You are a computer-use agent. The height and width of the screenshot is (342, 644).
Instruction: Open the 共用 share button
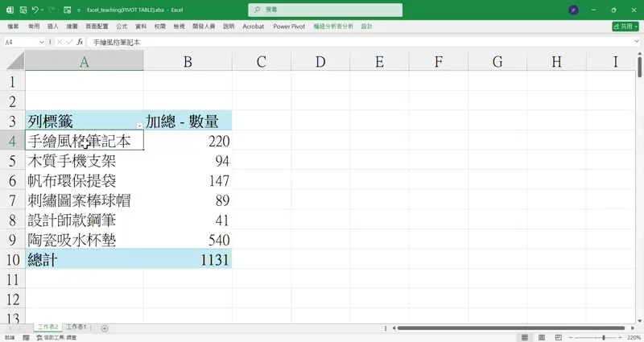pos(625,27)
